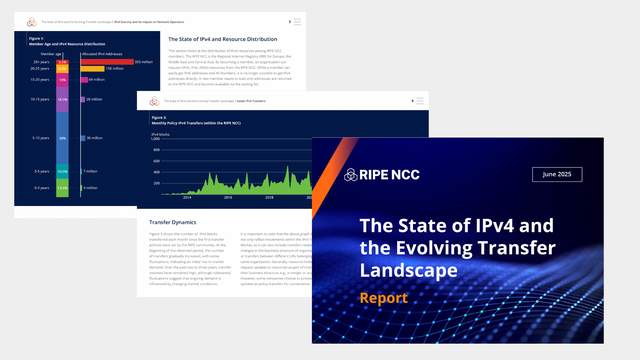Click the '25+ years' label
Viewport: 640px width, 360px height.
pos(41,62)
